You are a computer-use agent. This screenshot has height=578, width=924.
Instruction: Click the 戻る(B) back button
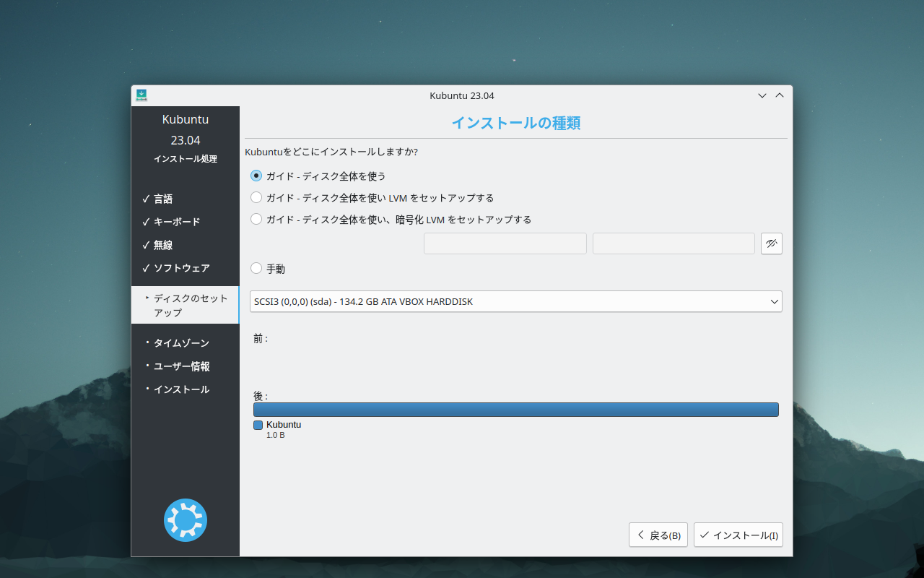tap(658, 535)
